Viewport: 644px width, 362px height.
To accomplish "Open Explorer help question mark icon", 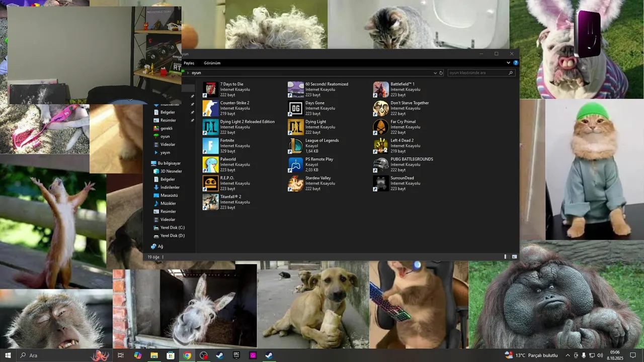I will tap(516, 63).
